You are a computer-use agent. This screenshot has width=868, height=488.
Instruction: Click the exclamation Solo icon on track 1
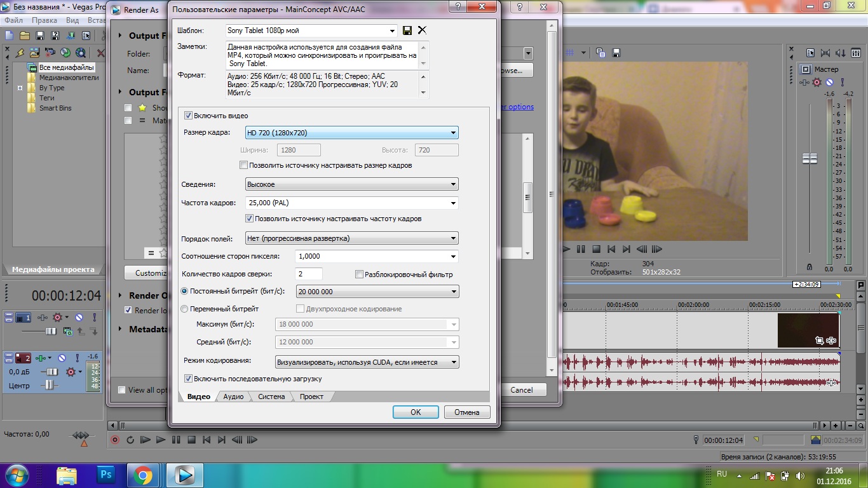coord(94,317)
